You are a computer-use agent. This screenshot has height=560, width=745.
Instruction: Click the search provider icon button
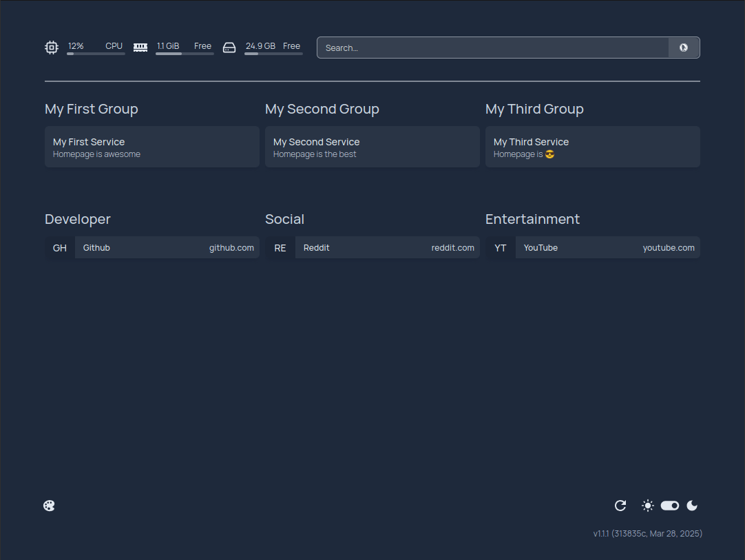point(684,48)
